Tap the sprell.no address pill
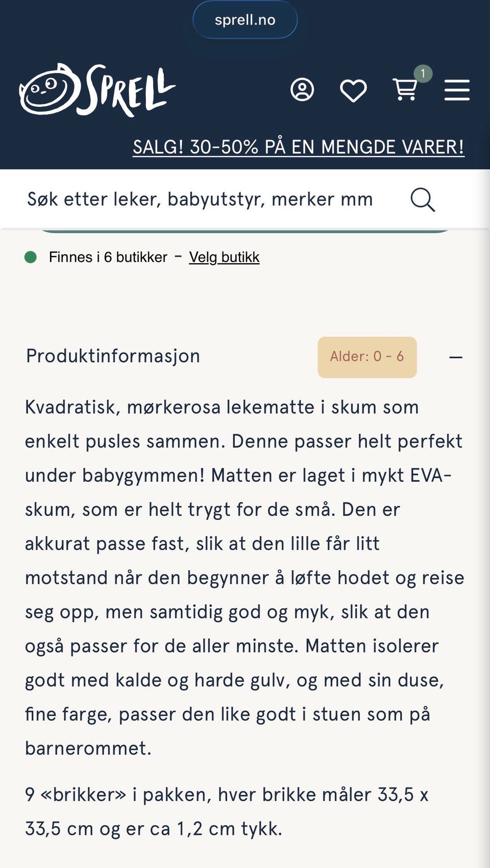The image size is (490, 868). pos(245,20)
